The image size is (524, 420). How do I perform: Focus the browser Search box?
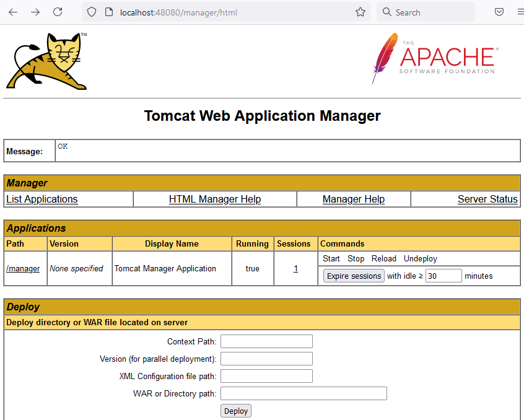click(426, 12)
